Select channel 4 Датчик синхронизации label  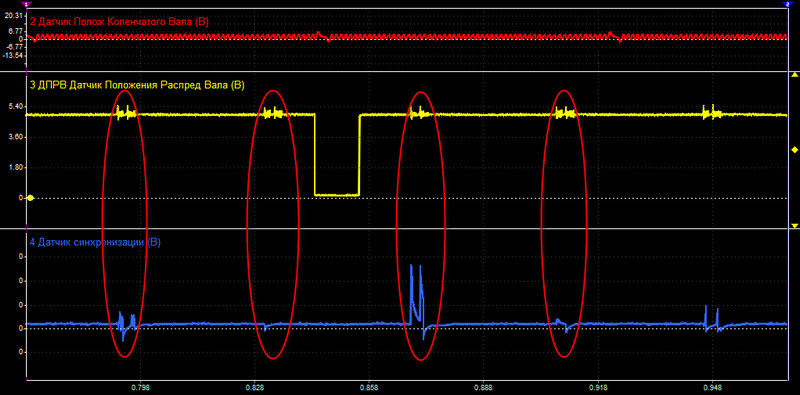click(95, 243)
